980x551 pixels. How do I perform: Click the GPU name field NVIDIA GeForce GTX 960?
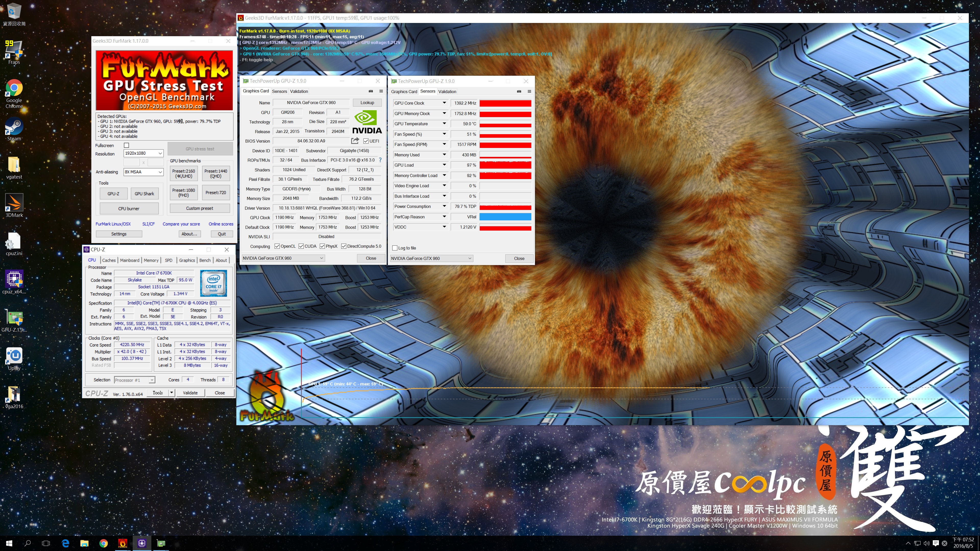(x=311, y=103)
